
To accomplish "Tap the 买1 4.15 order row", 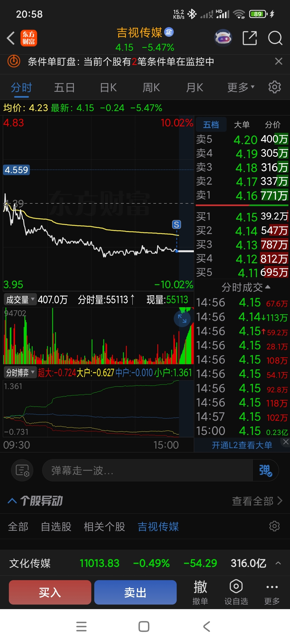I will [x=242, y=217].
